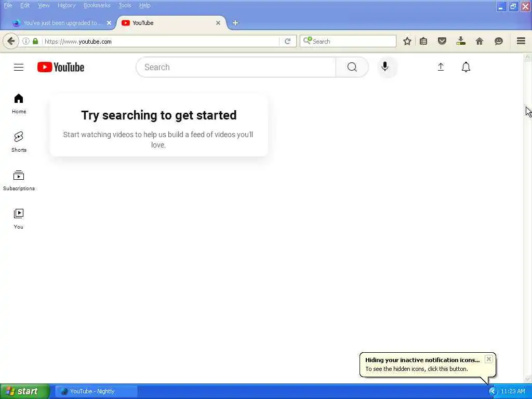Open the Edit menu
The width and height of the screenshot is (532, 399).
[25, 5]
